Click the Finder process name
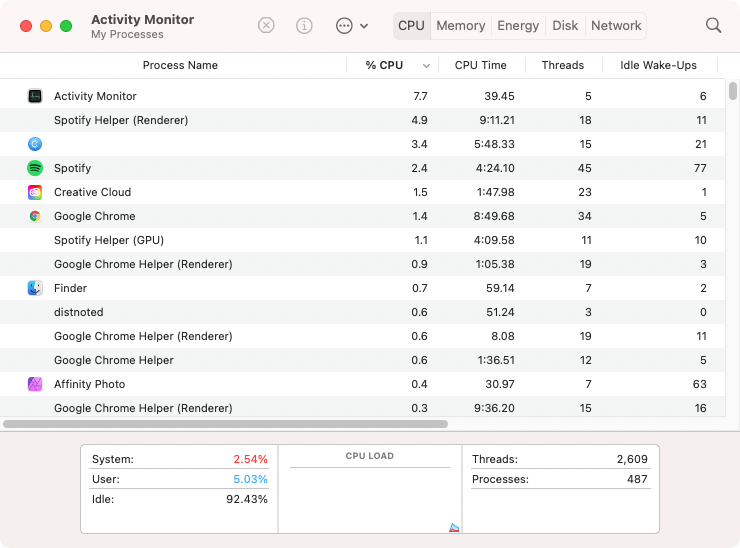The image size is (740, 548). [70, 288]
